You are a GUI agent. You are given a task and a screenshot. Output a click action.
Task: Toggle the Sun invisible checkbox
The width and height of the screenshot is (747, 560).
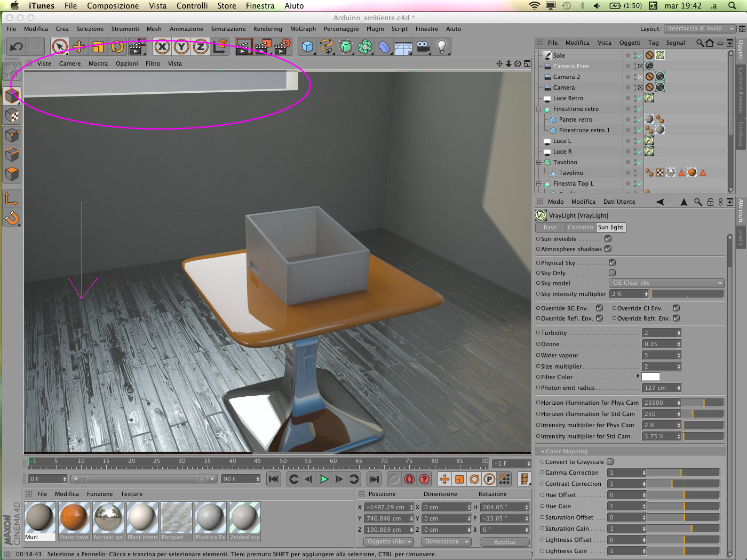click(608, 239)
